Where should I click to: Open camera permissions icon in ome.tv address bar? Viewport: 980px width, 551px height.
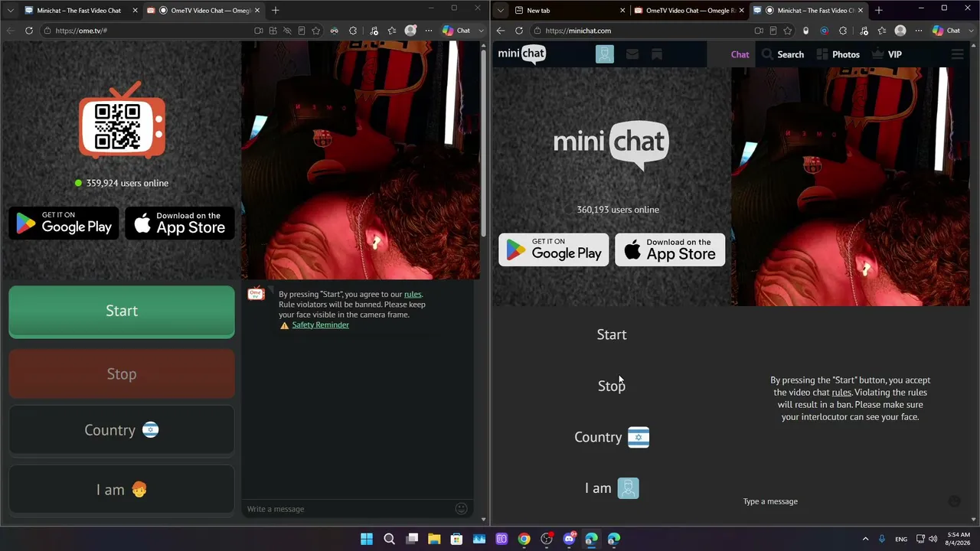pyautogui.click(x=259, y=31)
